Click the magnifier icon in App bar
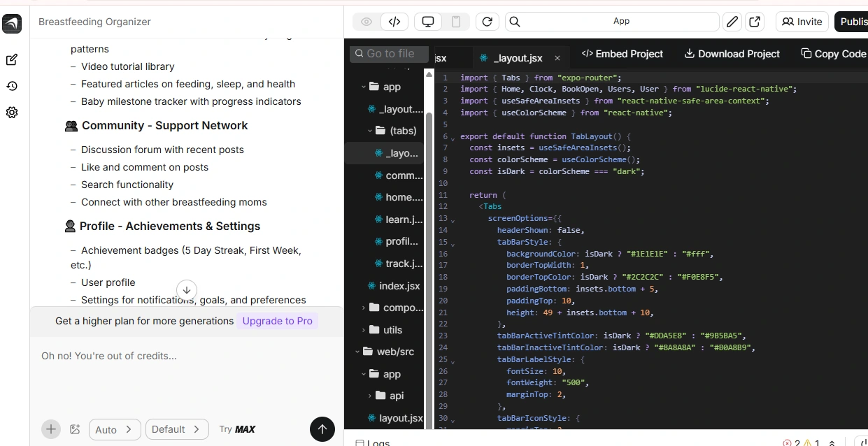Screen dimensions: 868x446 pyautogui.click(x=515, y=22)
